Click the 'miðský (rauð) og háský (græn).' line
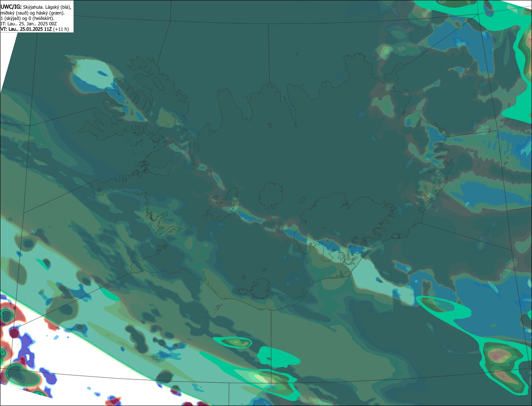This screenshot has height=406, width=532. 33,13
